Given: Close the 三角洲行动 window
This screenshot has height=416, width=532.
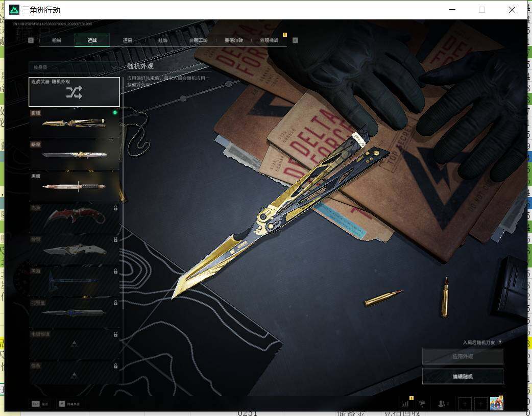Looking at the screenshot, I should 512,10.
